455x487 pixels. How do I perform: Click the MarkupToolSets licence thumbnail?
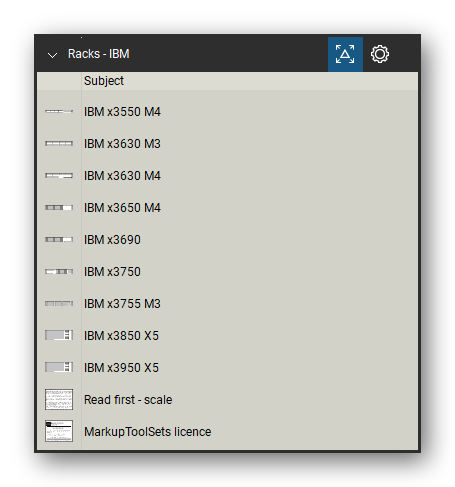(x=59, y=431)
